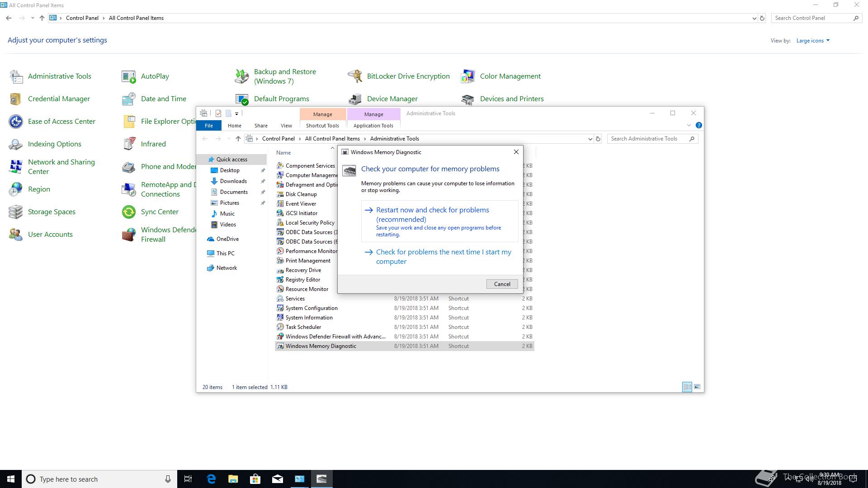Select OneDrive in navigation pane
868x488 pixels.
pos(227,239)
